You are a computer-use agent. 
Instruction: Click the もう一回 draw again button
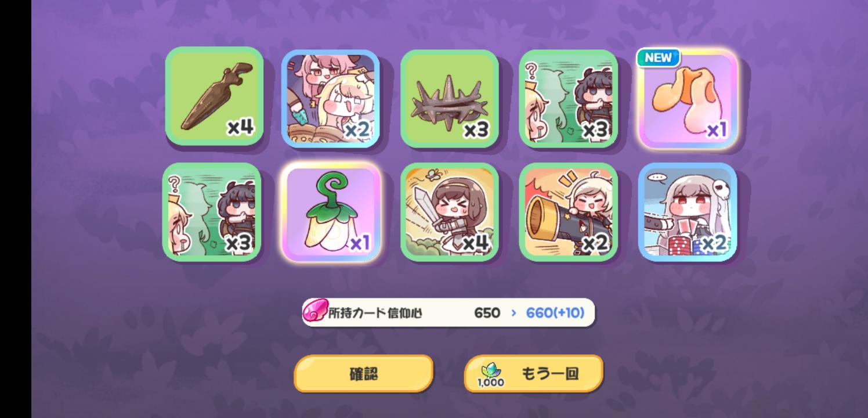[534, 374]
